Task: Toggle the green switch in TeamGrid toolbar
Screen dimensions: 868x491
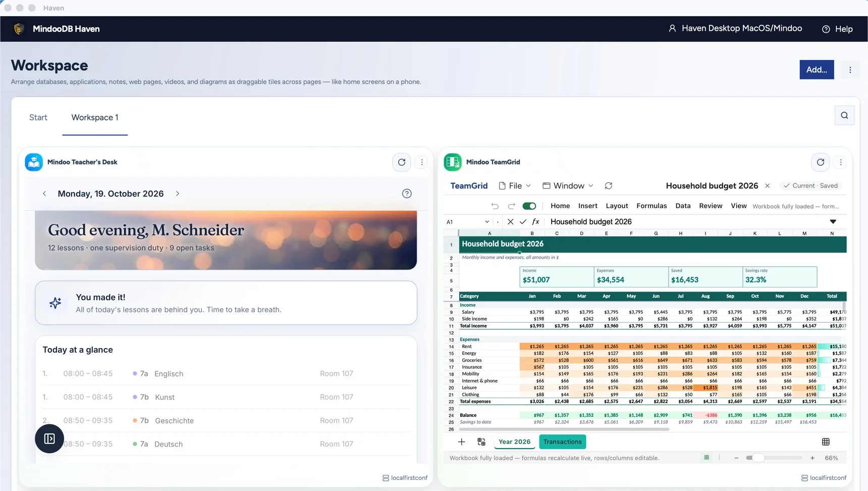Action: [529, 206]
